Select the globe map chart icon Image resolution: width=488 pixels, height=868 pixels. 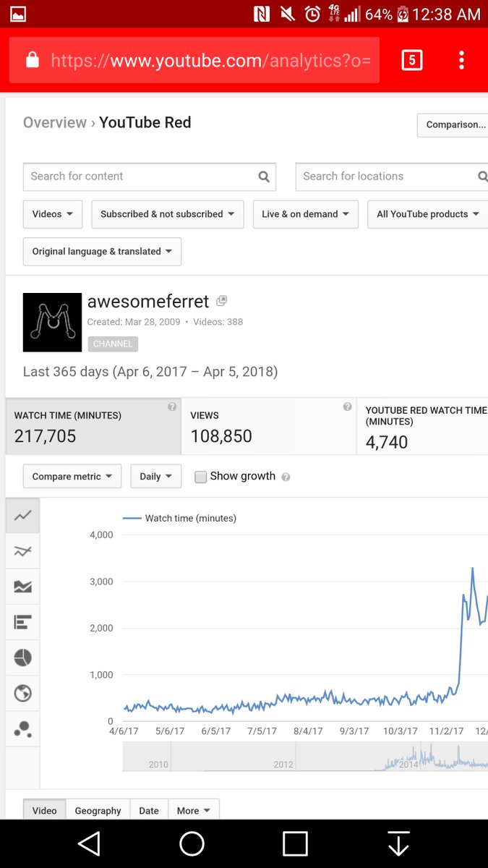click(22, 693)
